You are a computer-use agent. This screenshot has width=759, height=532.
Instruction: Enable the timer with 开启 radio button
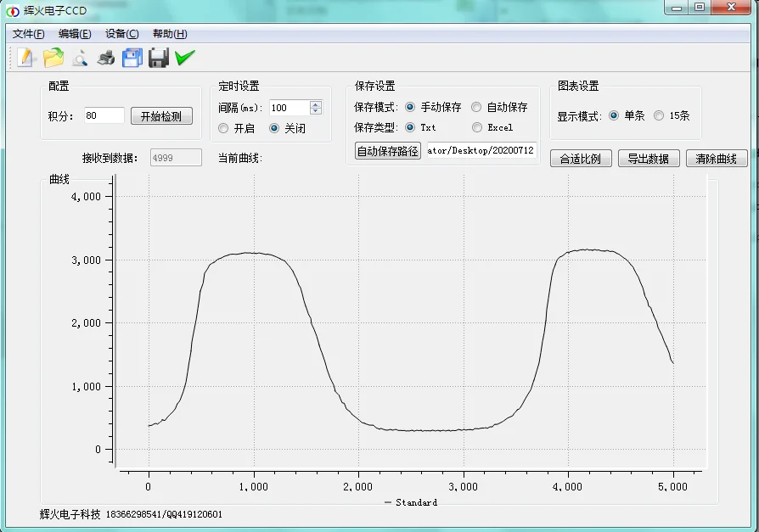point(224,128)
